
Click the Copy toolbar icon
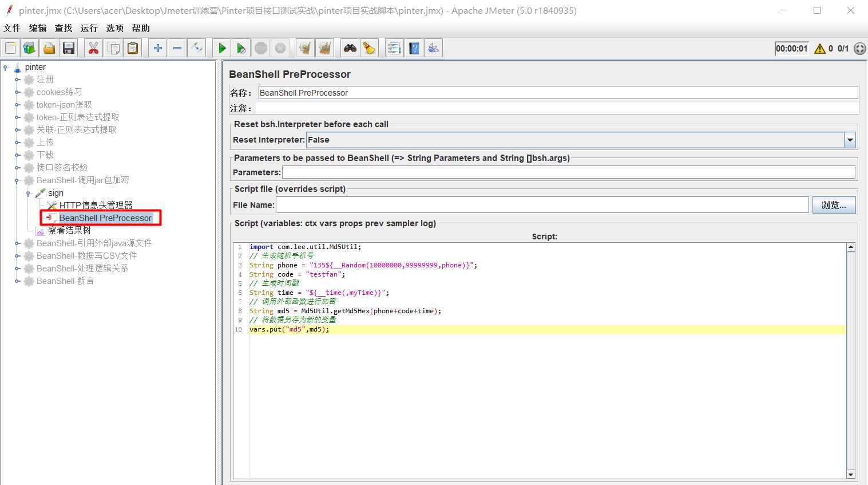[113, 48]
